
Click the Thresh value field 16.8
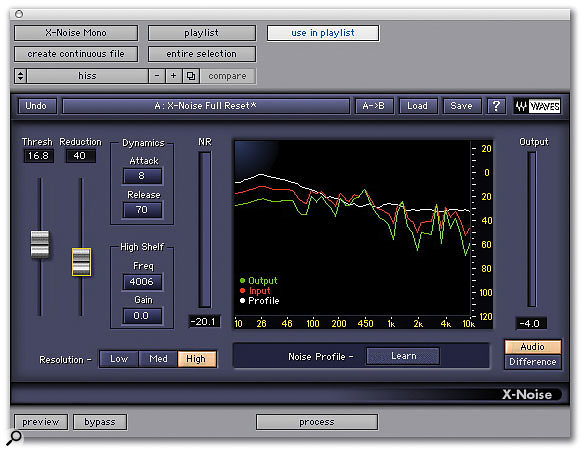point(38,156)
